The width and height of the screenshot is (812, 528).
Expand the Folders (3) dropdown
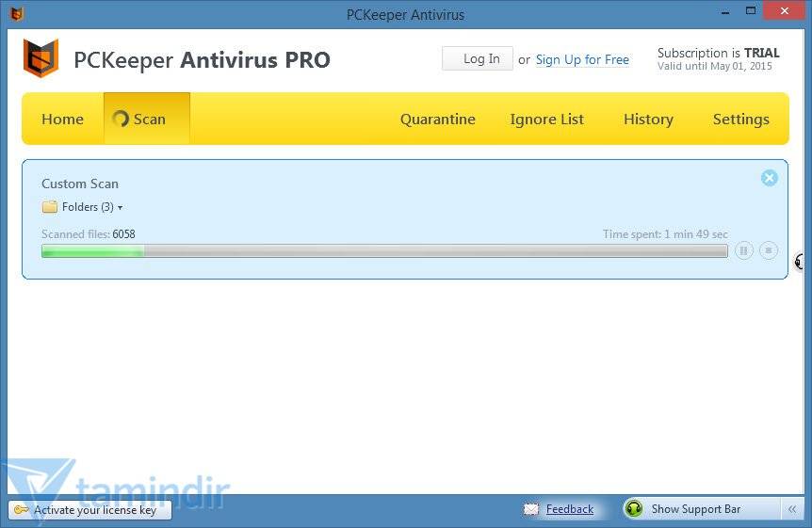tap(83, 207)
